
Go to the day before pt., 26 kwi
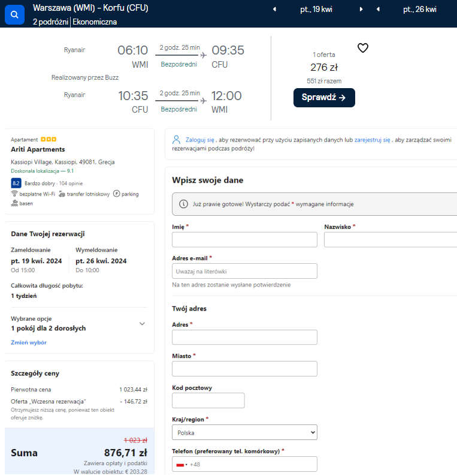pyautogui.click(x=378, y=9)
